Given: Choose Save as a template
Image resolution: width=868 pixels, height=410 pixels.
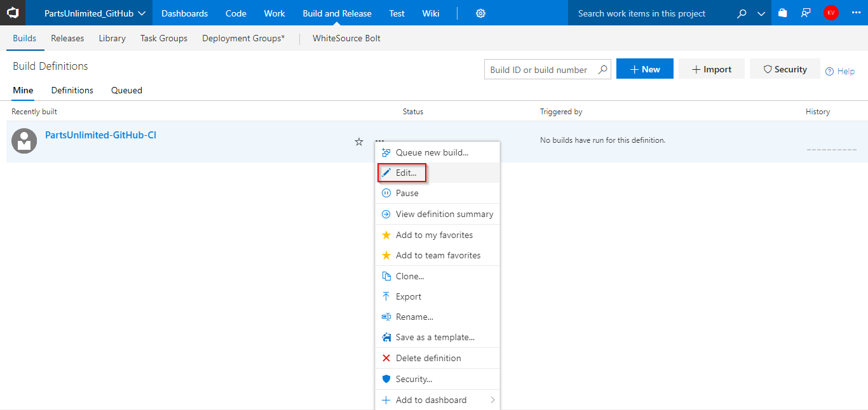Looking at the screenshot, I should tap(438, 337).
